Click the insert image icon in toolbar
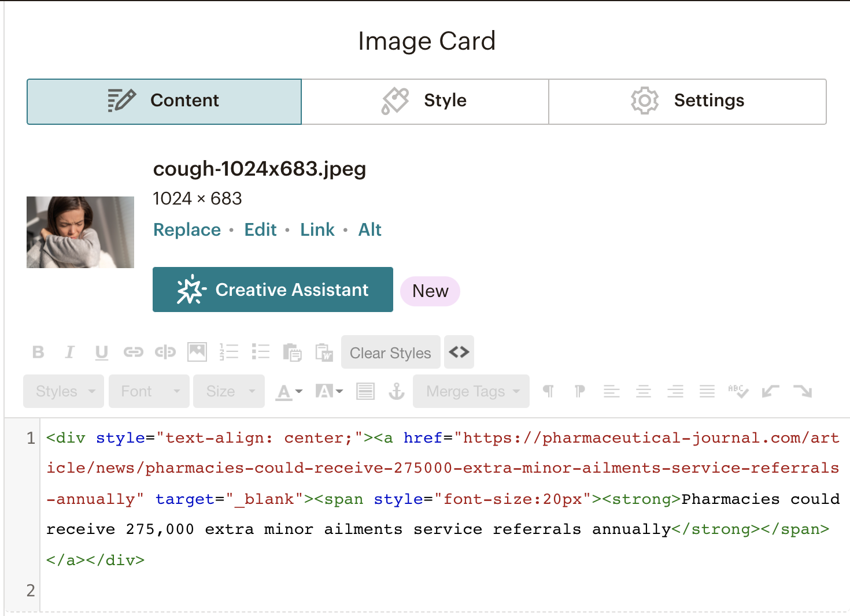The height and width of the screenshot is (616, 850). [x=197, y=352]
